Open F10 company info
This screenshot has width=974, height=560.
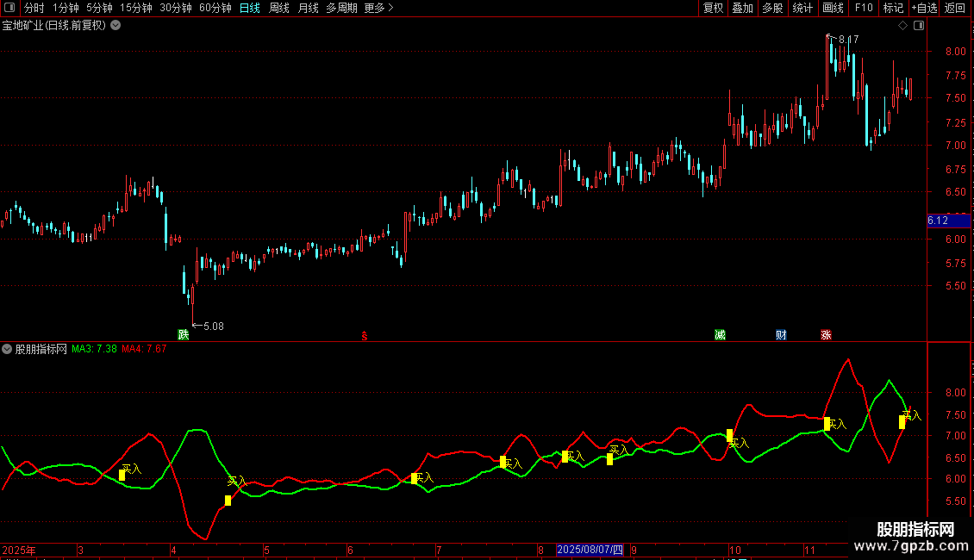(x=864, y=8)
